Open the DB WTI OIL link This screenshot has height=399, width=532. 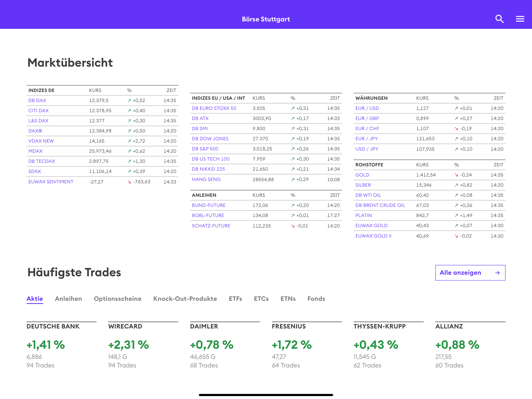(368, 195)
